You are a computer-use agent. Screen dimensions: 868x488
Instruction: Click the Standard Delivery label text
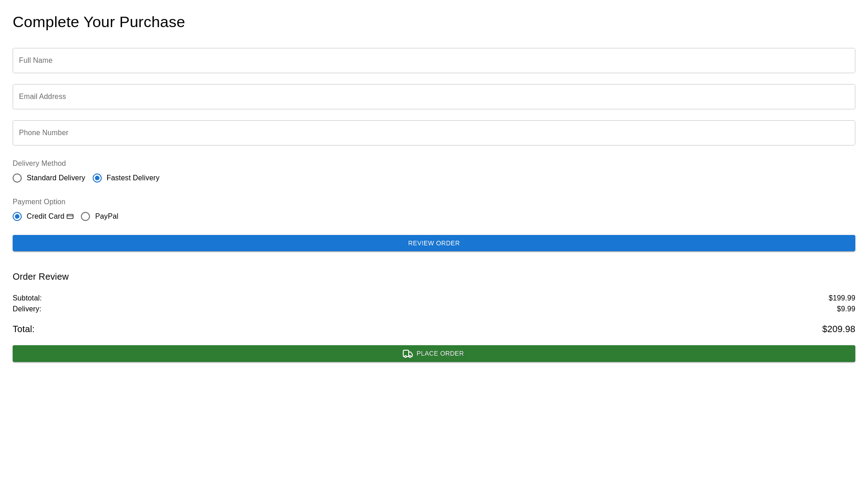click(x=56, y=178)
